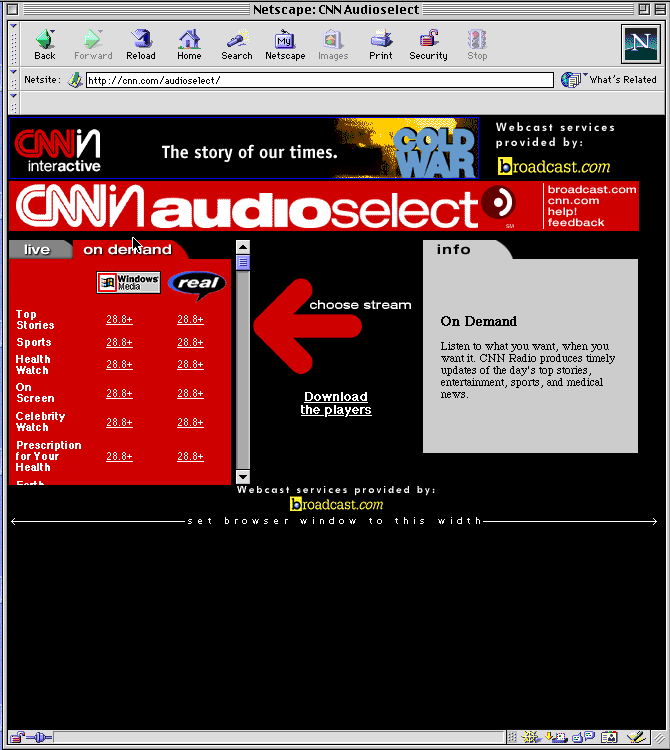The image size is (670, 750).
Task: Click the stream list scrollbar thumb
Action: pos(243,263)
